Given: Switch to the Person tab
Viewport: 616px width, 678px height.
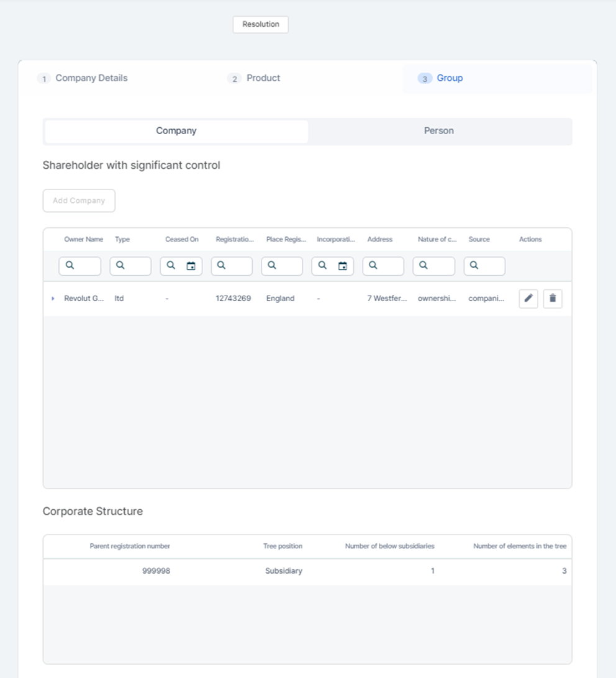Looking at the screenshot, I should [438, 131].
